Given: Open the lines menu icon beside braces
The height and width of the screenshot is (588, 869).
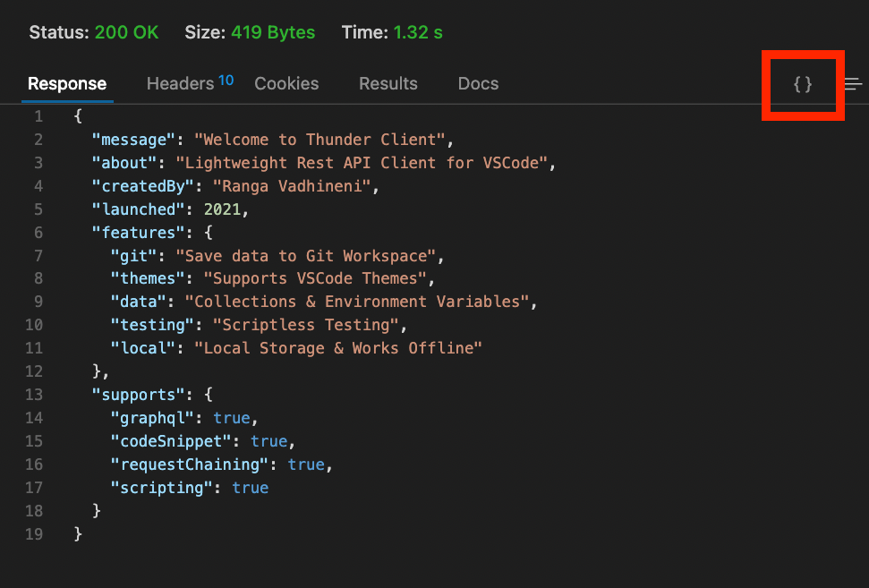Looking at the screenshot, I should 854,84.
